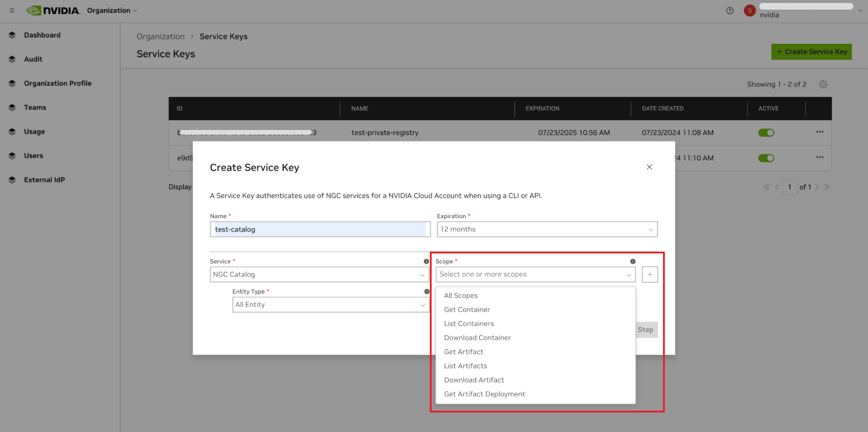Image resolution: width=868 pixels, height=432 pixels.
Task: Close the Create Service Key dialog
Action: click(x=649, y=167)
